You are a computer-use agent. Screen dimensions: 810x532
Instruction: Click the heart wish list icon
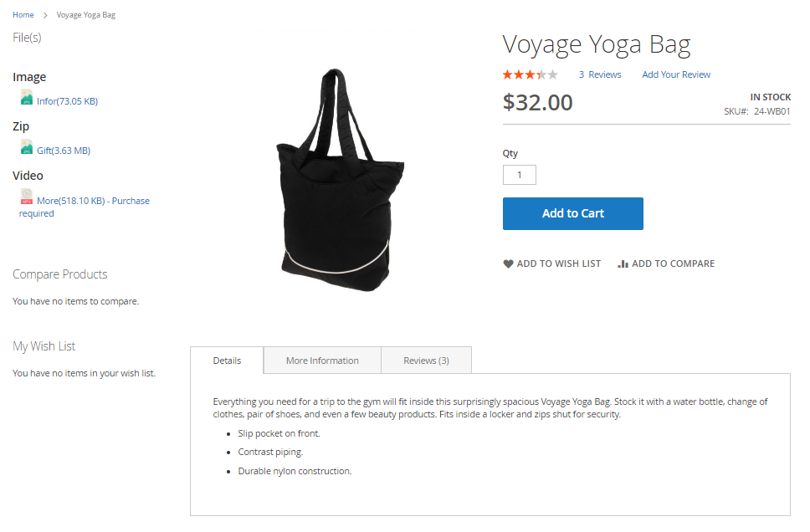tap(508, 263)
